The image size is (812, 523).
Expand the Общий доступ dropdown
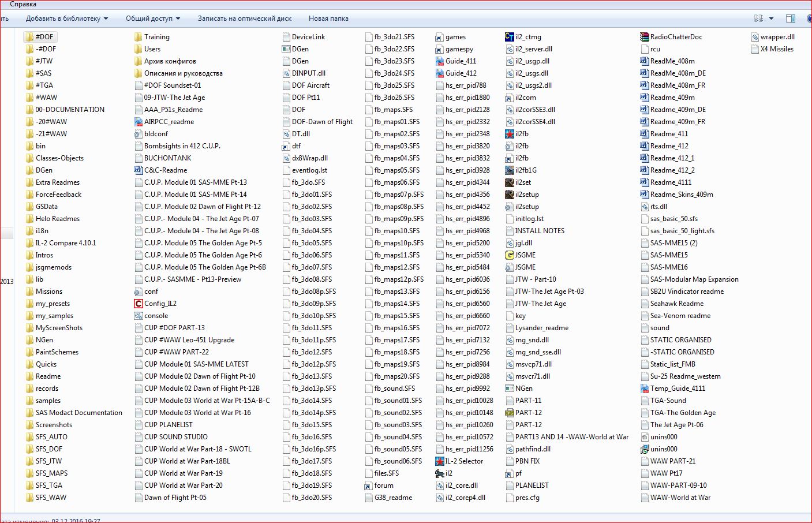click(153, 18)
